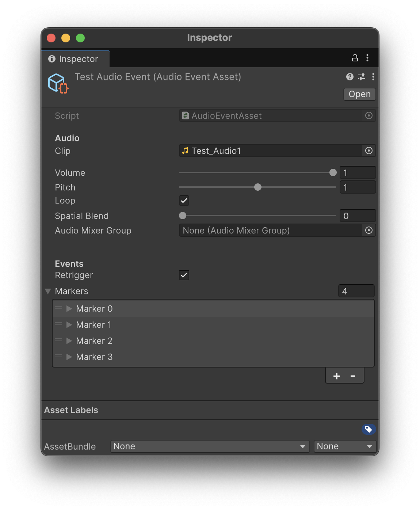Click the Pitch slider handle
This screenshot has height=510, width=420.
click(x=258, y=187)
